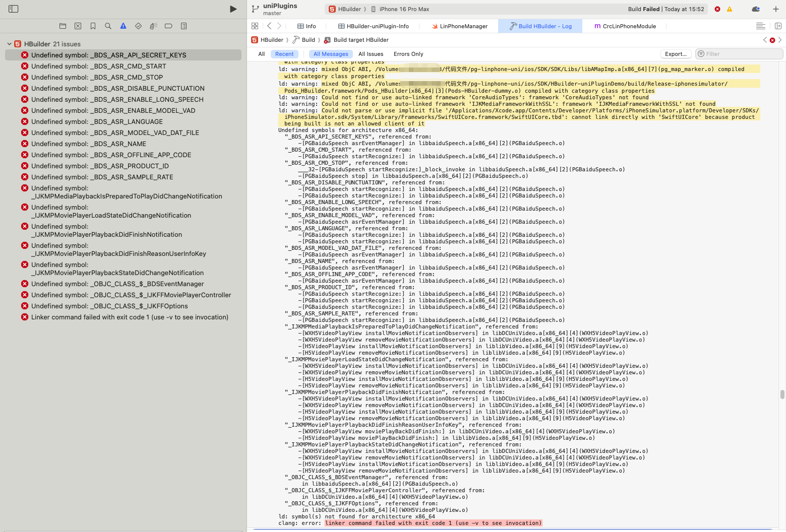Click the yellow warning indicator in toolbar
The image size is (786, 532).
[x=730, y=9]
